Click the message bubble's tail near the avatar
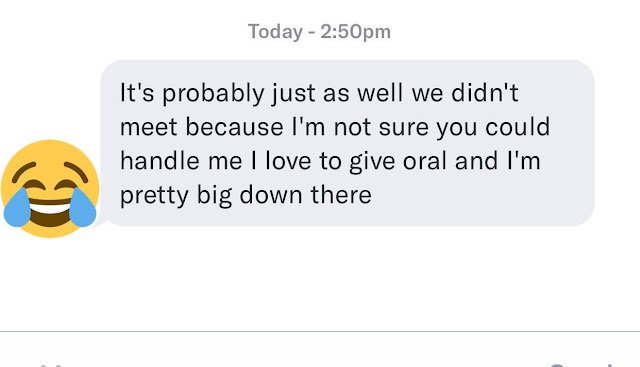Image resolution: width=640 pixels, height=367 pixels. (101, 222)
